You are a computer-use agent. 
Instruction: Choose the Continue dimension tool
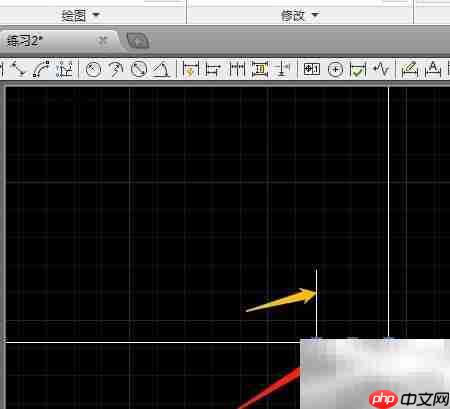pos(237,69)
